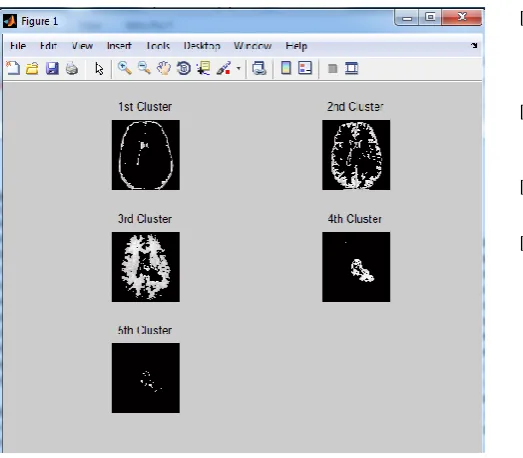Select the Data Cursor tool
523x458 pixels.
point(204,68)
